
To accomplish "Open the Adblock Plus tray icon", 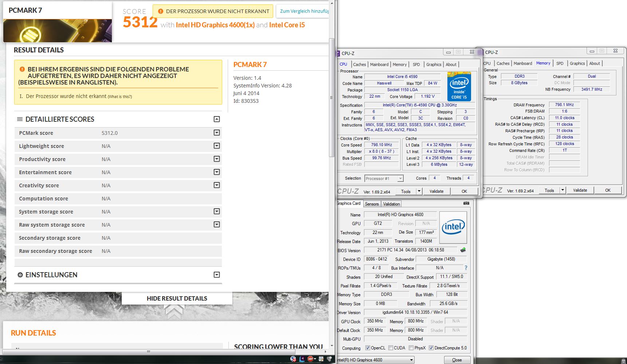I will click(311, 359).
